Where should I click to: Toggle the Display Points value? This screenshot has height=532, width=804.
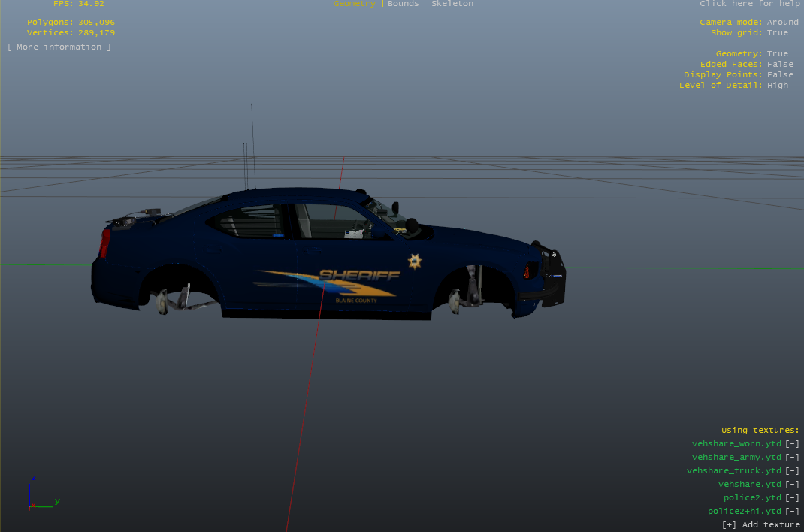[780, 75]
